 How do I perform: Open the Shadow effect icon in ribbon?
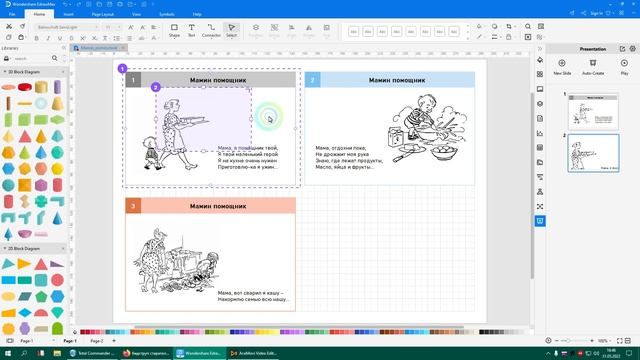[495, 27]
